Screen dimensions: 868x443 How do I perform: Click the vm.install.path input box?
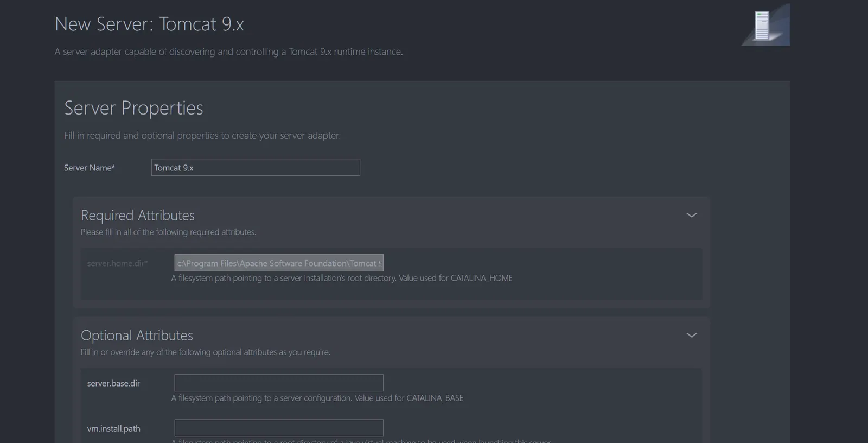coord(278,428)
